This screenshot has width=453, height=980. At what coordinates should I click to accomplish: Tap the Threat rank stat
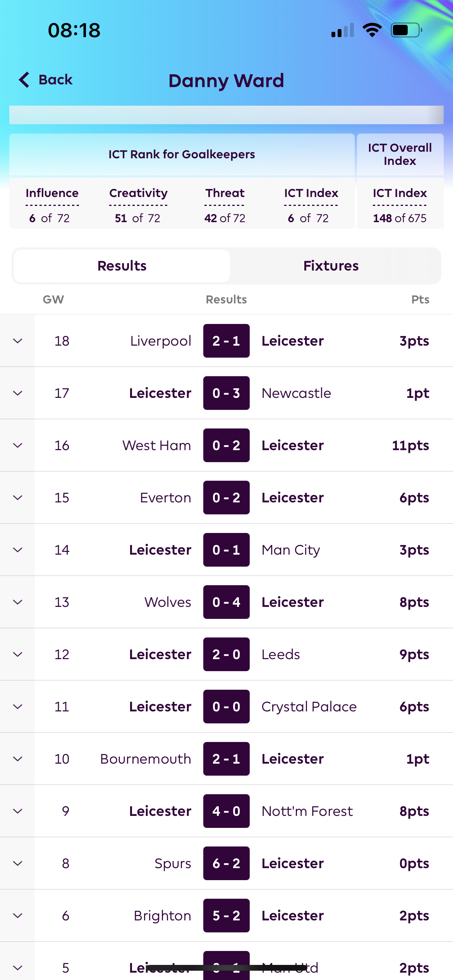225,206
